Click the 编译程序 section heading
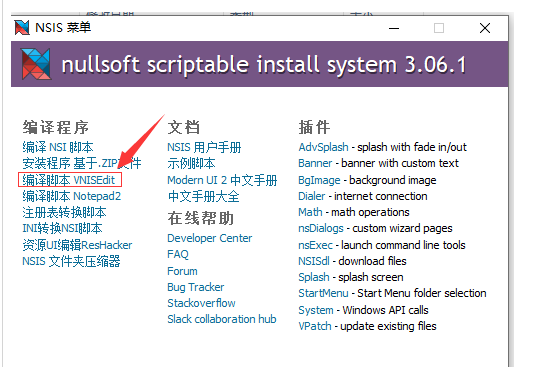The image size is (540, 367). [x=56, y=127]
